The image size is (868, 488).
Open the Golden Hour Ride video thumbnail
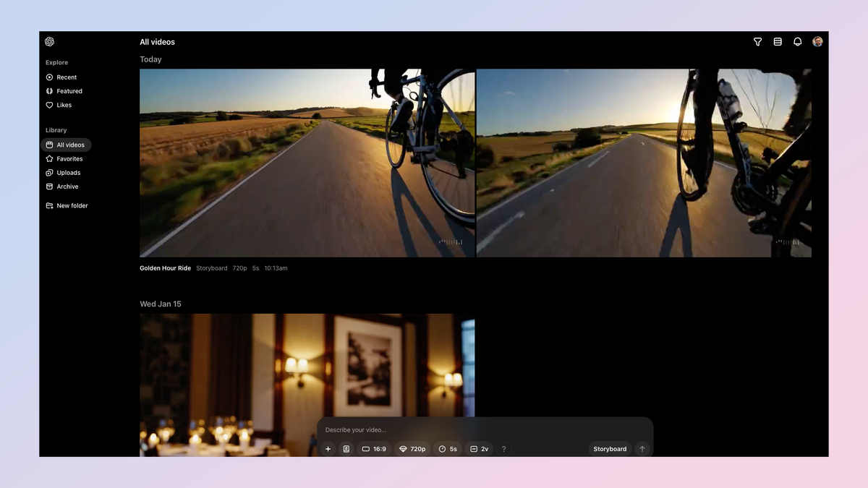(307, 163)
